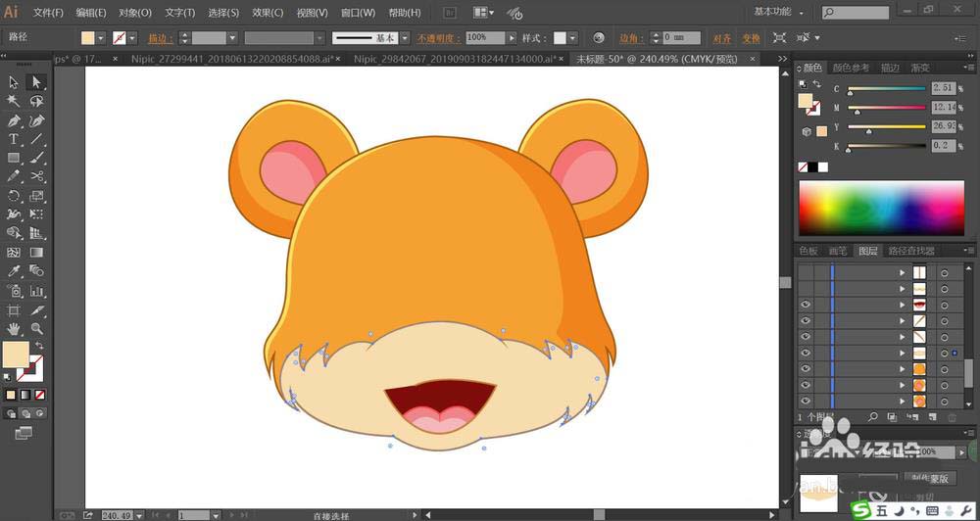Screen dimensions: 980x521
Task: Pick the Pen tool in the toolbox
Action: click(x=14, y=121)
